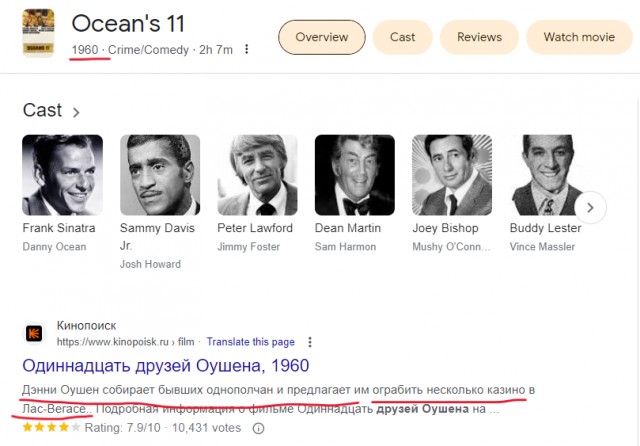The height and width of the screenshot is (446, 640).
Task: Click the Кинопоиск site name
Action: (87, 325)
